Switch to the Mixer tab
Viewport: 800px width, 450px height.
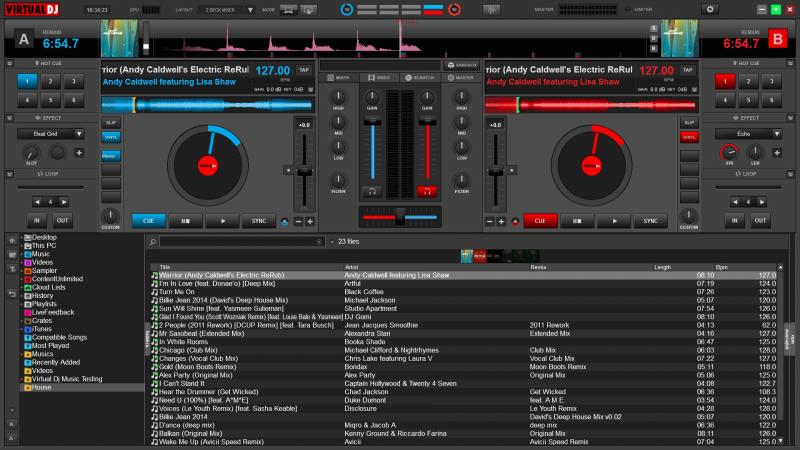click(x=339, y=78)
